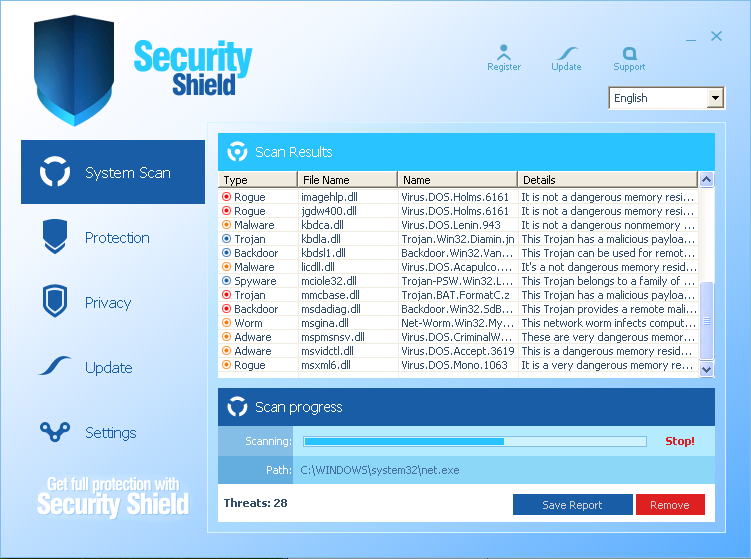Viewport: 751px width, 559px height.
Task: Click the Protection shield icon in sidebar
Action: pyautogui.click(x=55, y=236)
